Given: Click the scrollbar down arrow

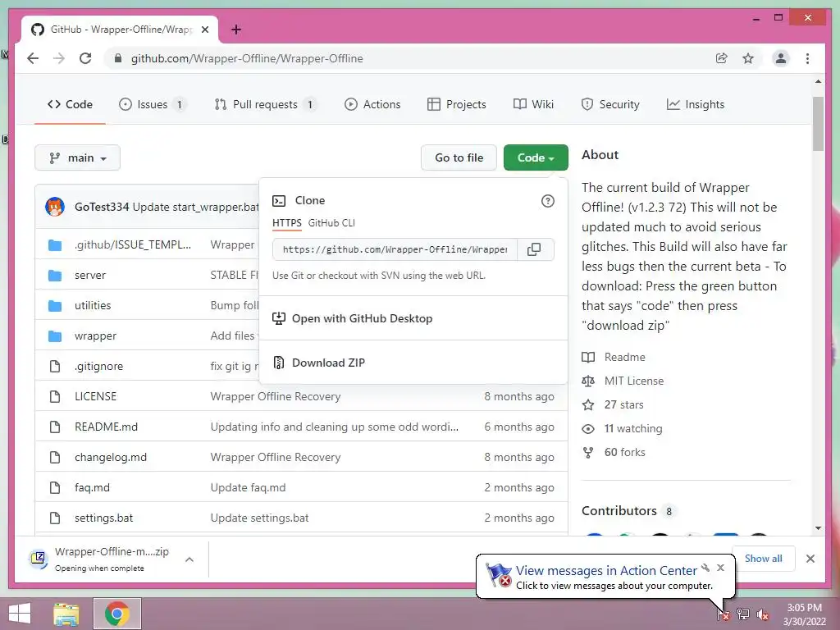Looking at the screenshot, I should click(818, 528).
